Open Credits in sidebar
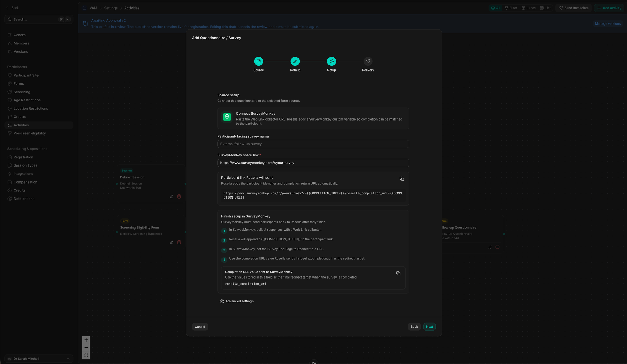This screenshot has height=364, width=627. (39, 190)
